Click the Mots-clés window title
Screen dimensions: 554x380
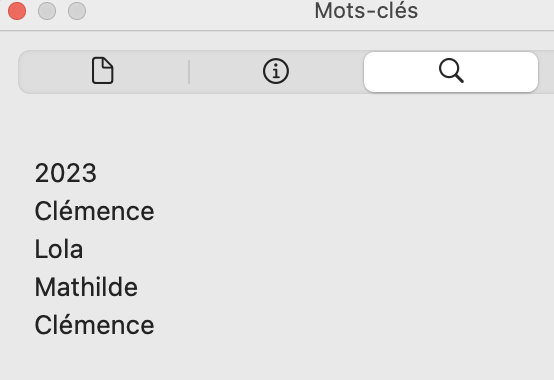(x=366, y=11)
